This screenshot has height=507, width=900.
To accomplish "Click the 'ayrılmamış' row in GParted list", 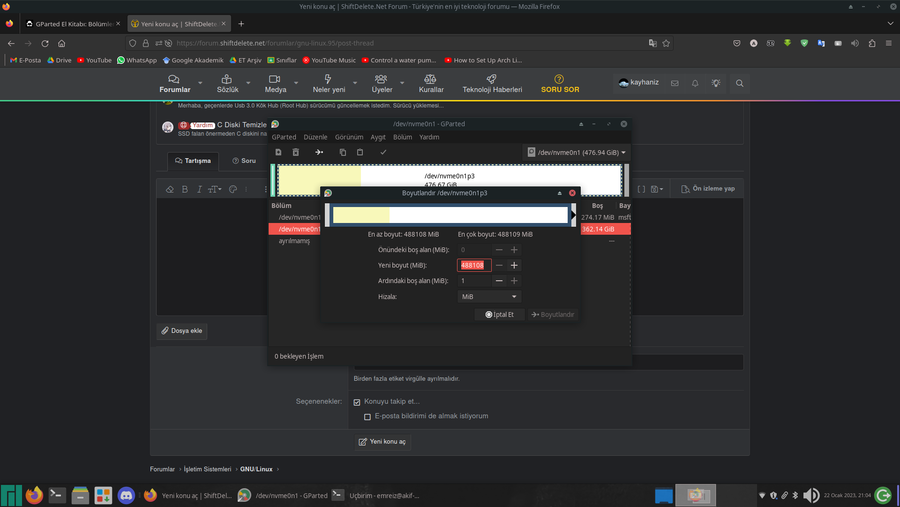I will tap(449, 241).
